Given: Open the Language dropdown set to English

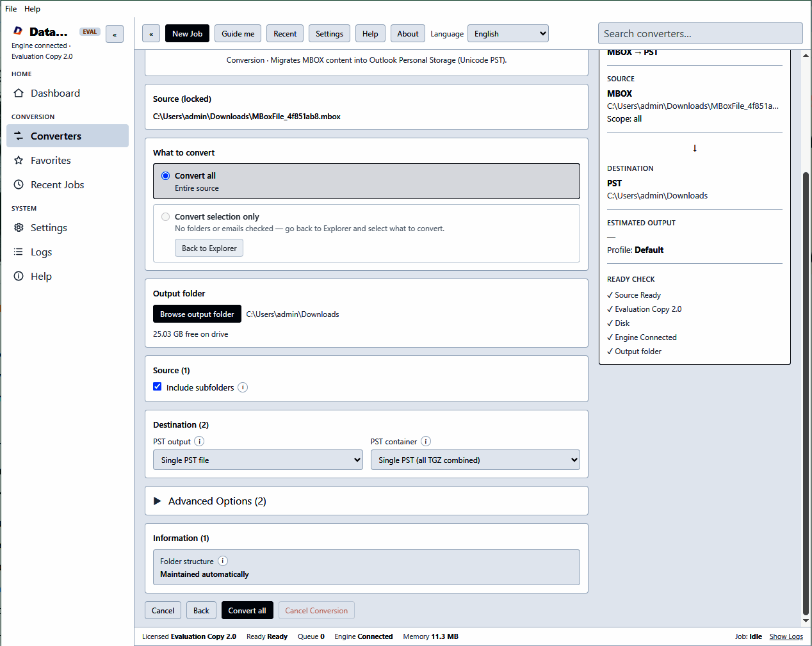Looking at the screenshot, I should click(x=508, y=33).
